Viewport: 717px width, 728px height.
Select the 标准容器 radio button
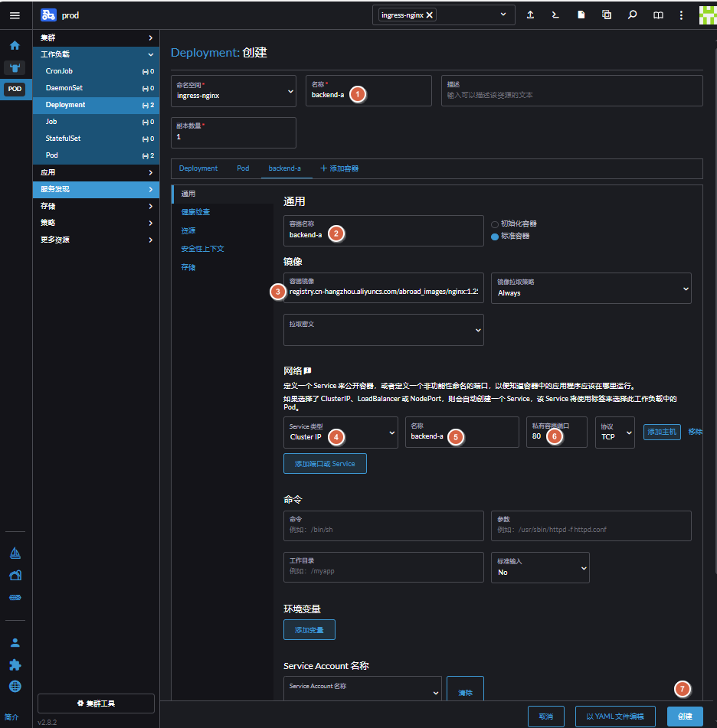[x=495, y=237]
